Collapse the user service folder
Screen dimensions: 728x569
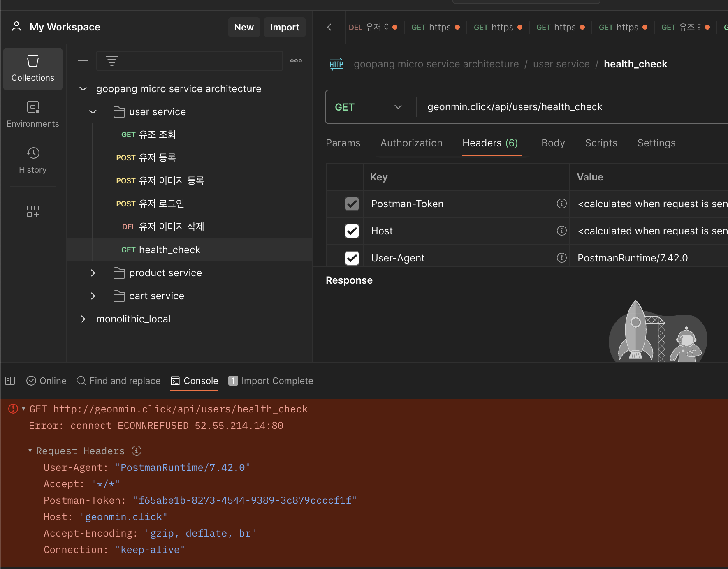(93, 112)
